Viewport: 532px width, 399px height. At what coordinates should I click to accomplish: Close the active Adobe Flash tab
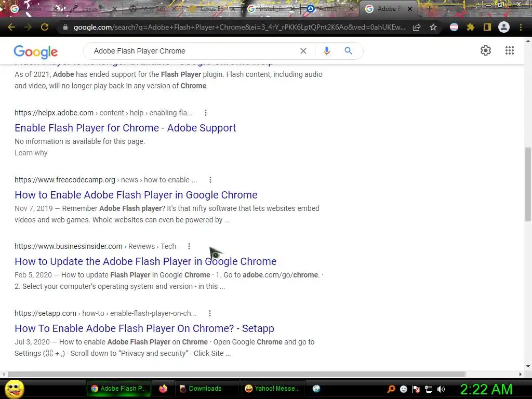tap(410, 9)
